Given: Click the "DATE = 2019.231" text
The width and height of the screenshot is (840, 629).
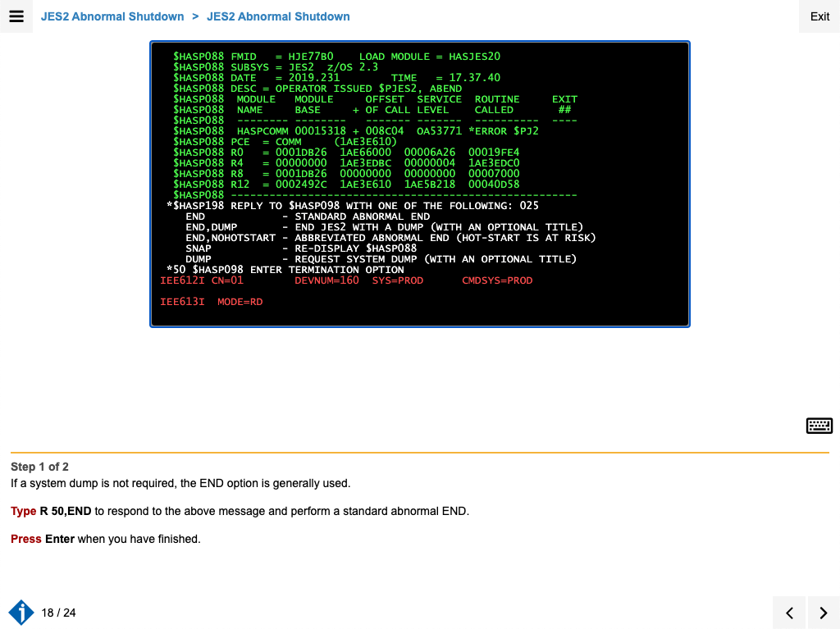Looking at the screenshot, I should point(285,78).
